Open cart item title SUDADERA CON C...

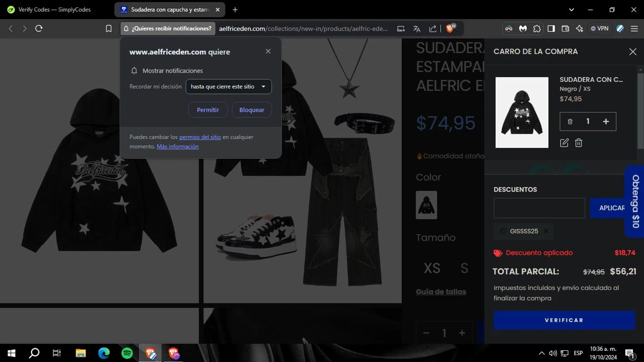point(591,79)
